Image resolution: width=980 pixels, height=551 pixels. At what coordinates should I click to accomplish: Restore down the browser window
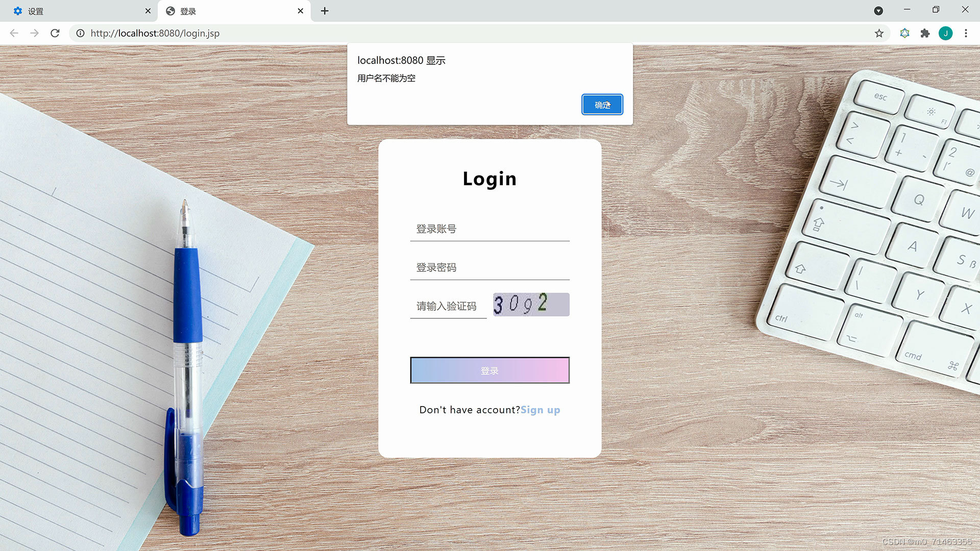click(936, 10)
